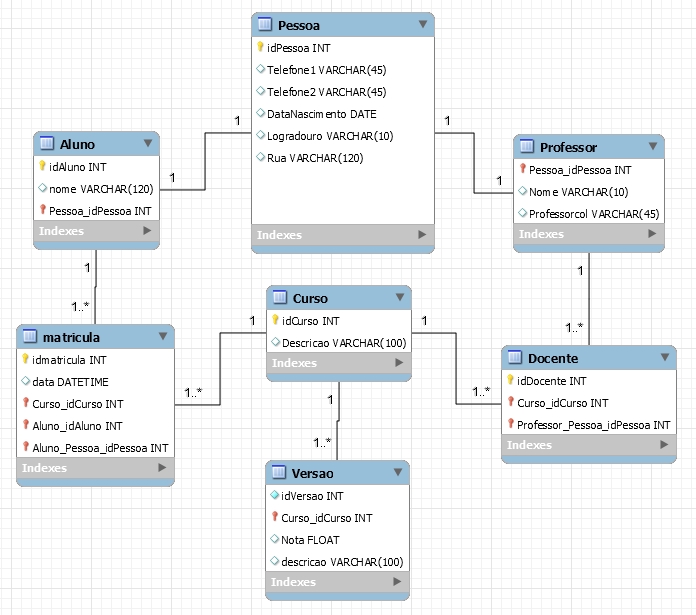The width and height of the screenshot is (696, 615).
Task: Click the Pessoa table icon in header
Action: pyautogui.click(x=264, y=24)
